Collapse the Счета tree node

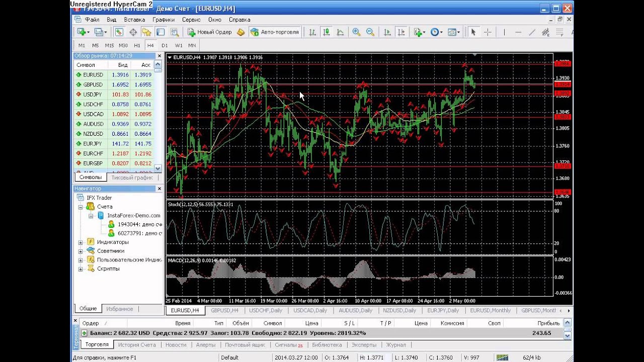[80, 207]
